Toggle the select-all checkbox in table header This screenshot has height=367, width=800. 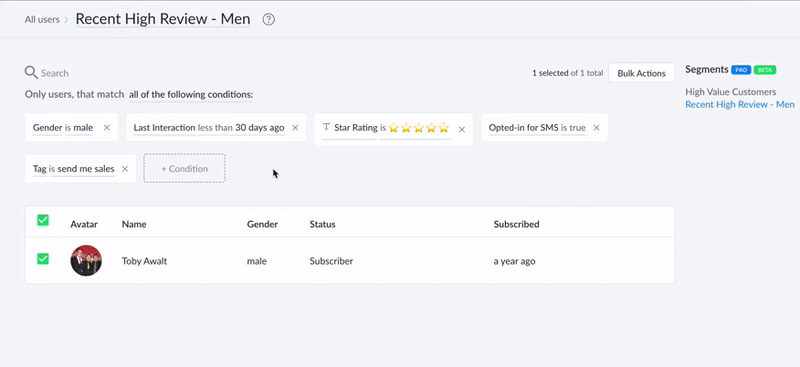[43, 220]
